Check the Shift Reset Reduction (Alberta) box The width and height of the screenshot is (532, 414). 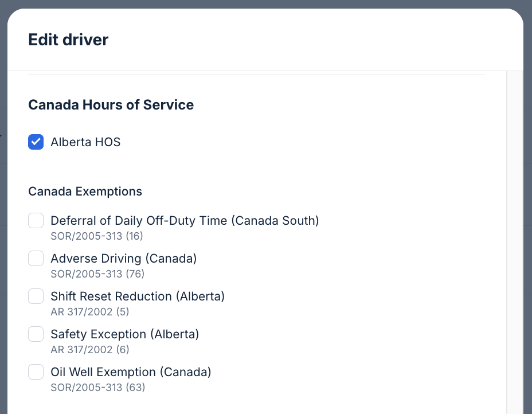point(36,296)
